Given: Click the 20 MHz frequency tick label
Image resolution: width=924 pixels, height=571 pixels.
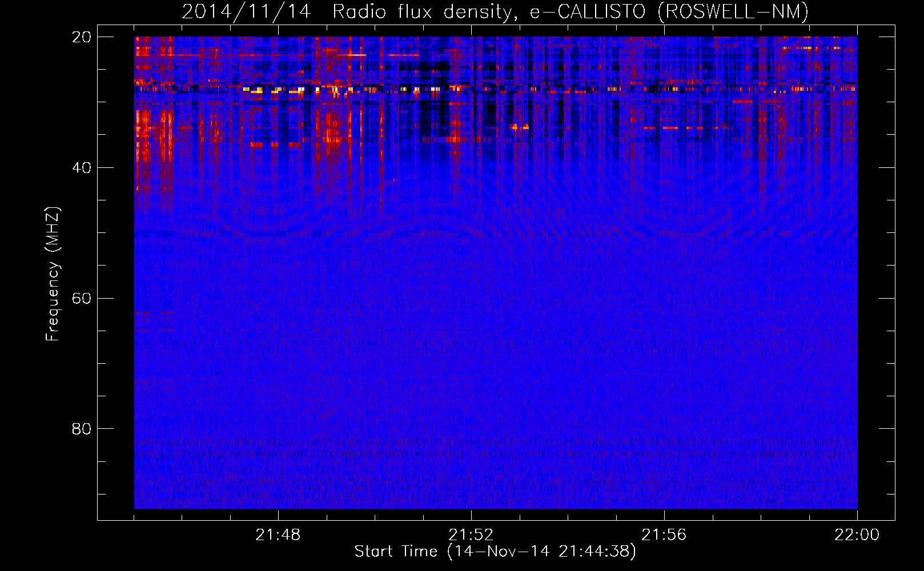Looking at the screenshot, I should pyautogui.click(x=81, y=37).
